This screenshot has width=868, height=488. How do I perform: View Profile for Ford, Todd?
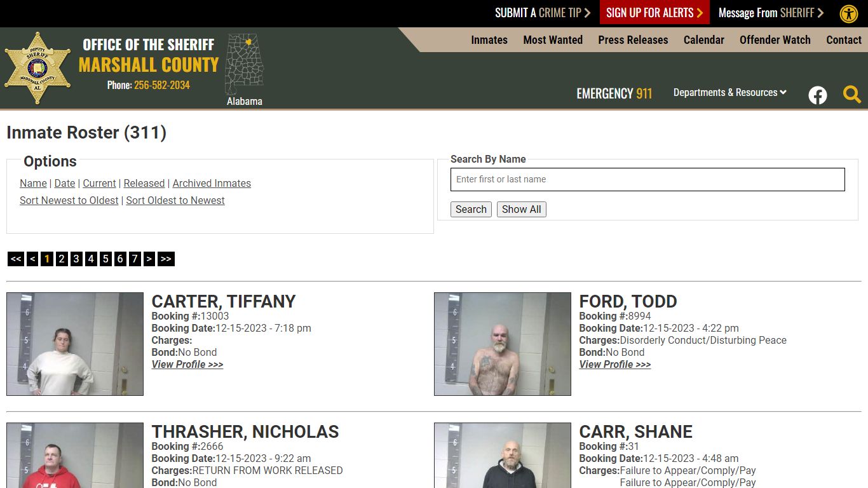(615, 364)
